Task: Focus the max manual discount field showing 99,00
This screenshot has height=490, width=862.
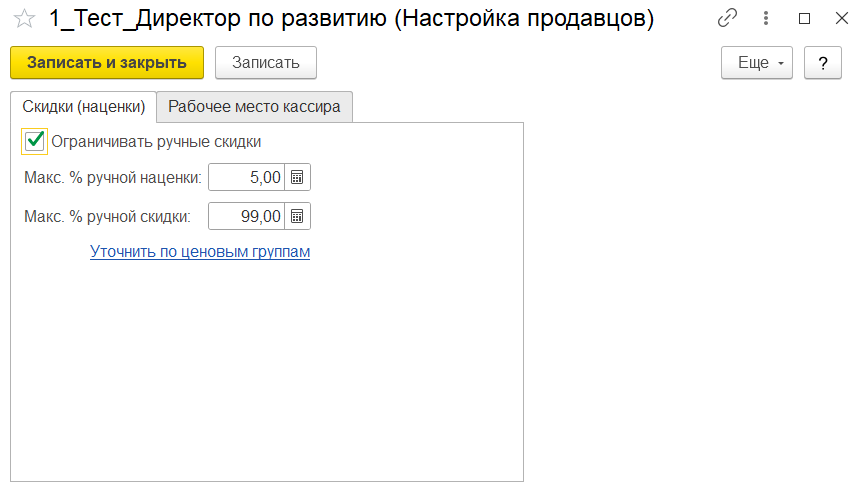Action: coord(247,216)
